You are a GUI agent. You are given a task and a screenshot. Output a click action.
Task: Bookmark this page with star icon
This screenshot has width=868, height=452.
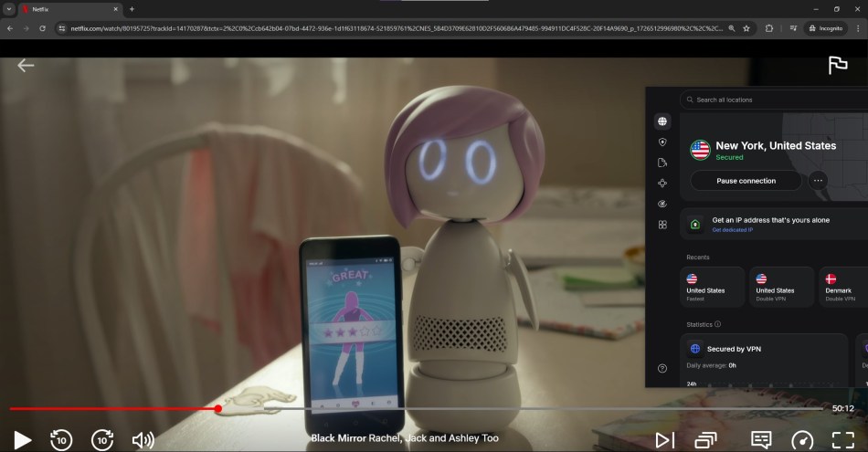coord(746,28)
